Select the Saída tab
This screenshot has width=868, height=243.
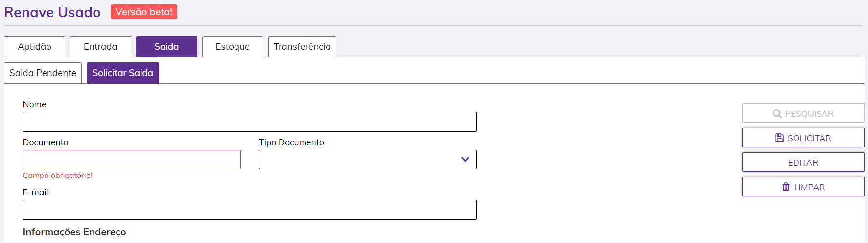point(166,46)
